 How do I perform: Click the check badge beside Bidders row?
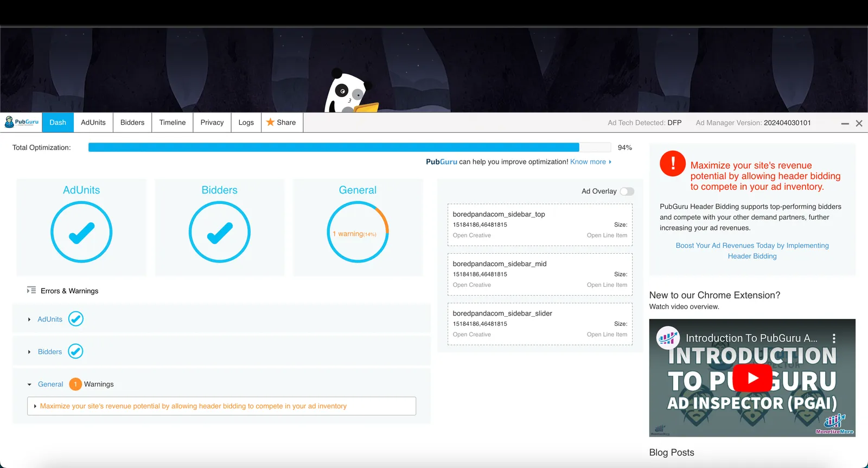[76, 351]
